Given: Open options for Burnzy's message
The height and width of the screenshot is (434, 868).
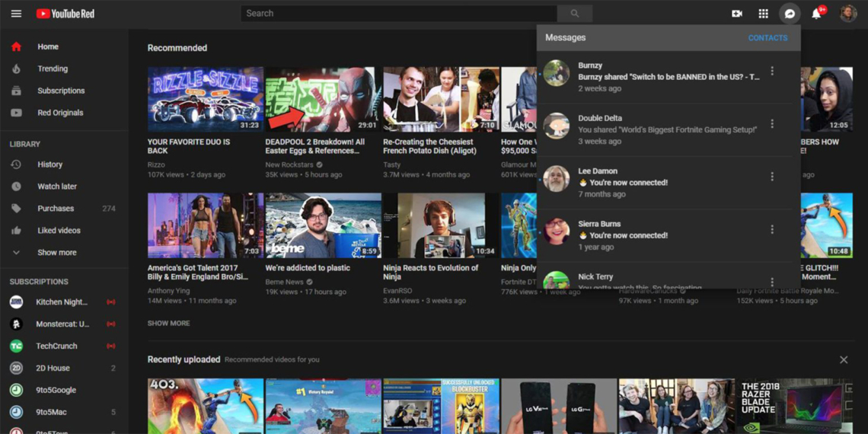Looking at the screenshot, I should pyautogui.click(x=772, y=71).
